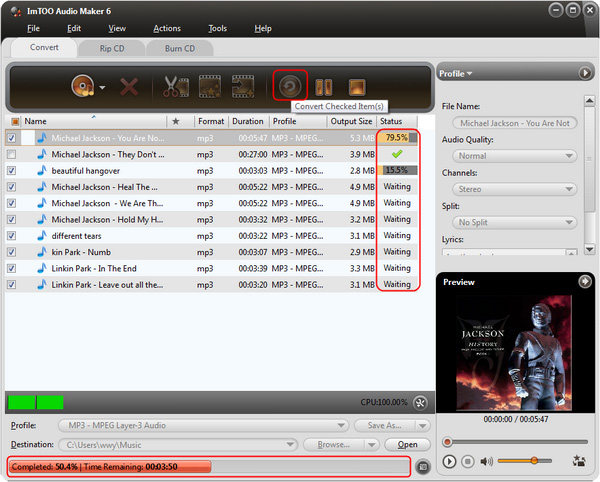Uncheck the beautiful hangover checkbox
This screenshot has height=482, width=600.
coord(11,170)
